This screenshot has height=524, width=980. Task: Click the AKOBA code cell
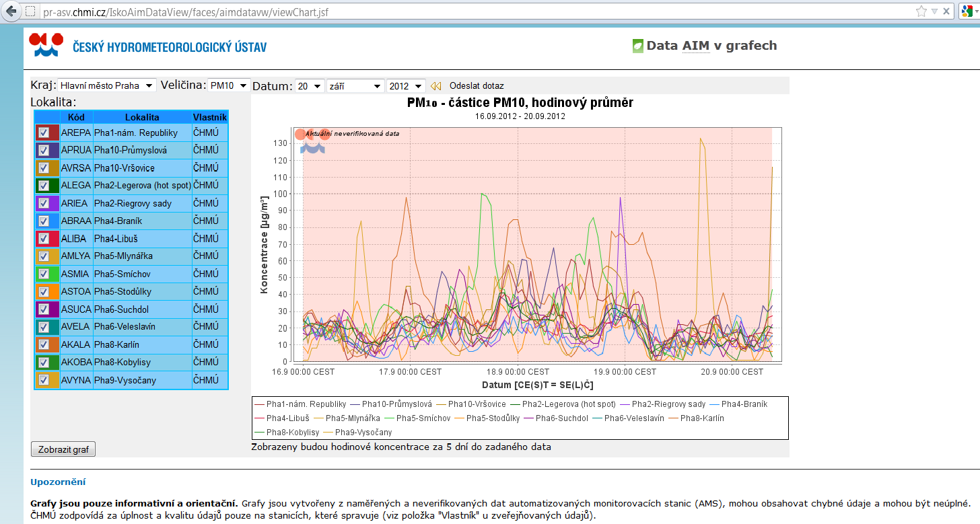77,362
